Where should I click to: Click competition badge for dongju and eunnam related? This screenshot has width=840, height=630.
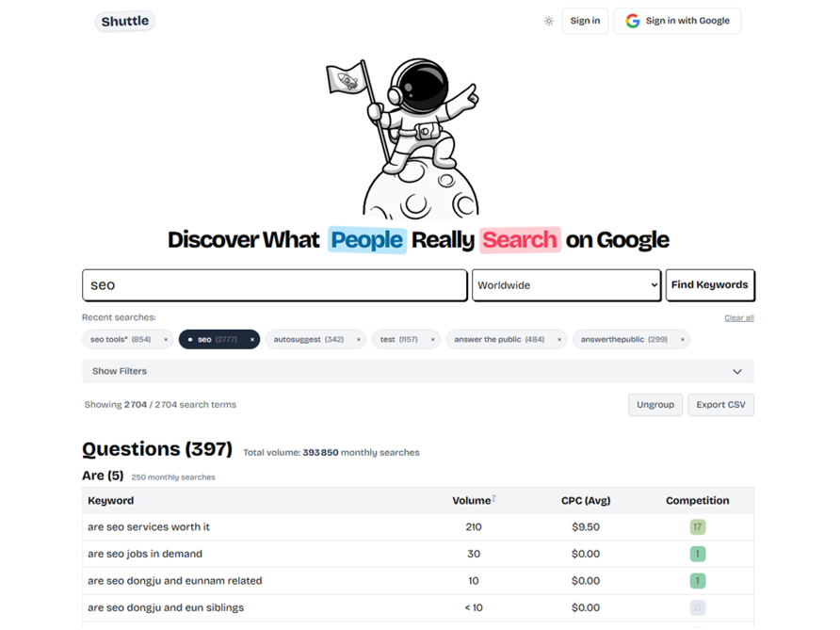[698, 581]
